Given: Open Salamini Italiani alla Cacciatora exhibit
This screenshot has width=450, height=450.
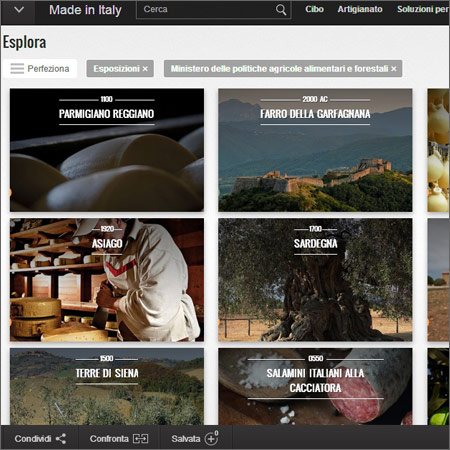Looking at the screenshot, I should (315, 386).
